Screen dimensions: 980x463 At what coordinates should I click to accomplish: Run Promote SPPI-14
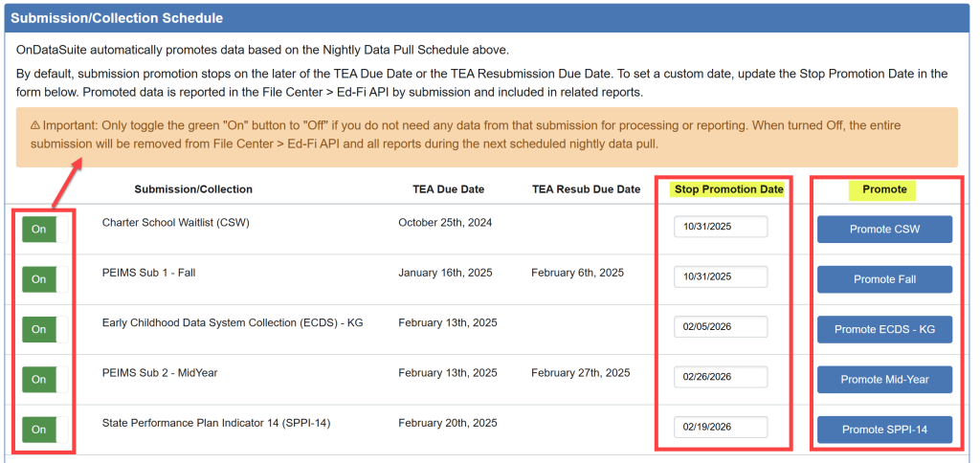(884, 430)
